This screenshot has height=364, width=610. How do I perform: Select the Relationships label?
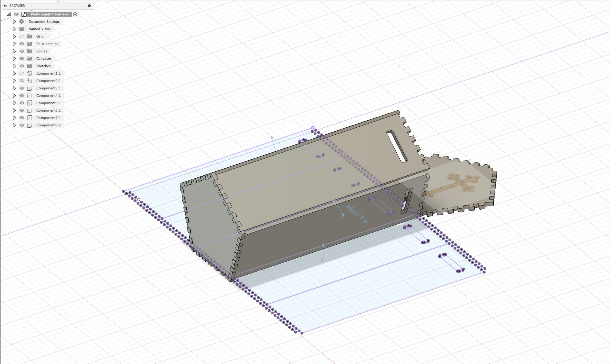[47, 44]
